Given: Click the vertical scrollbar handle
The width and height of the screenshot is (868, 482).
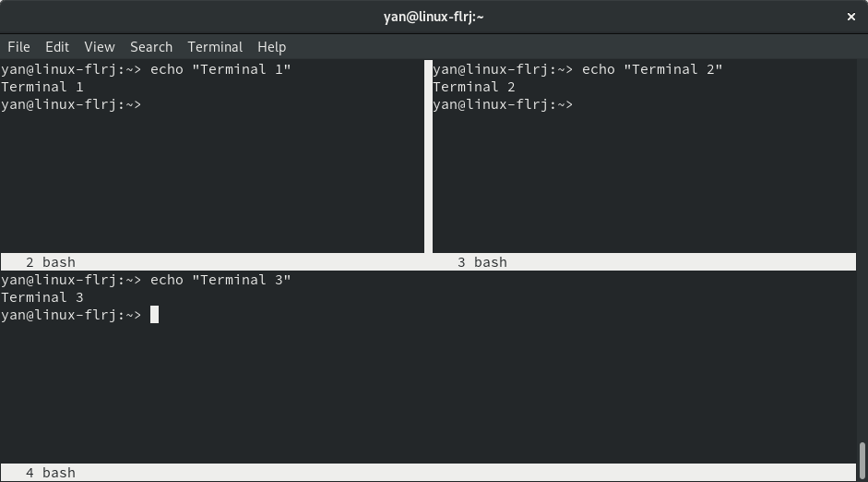Looking at the screenshot, I should 862,461.
